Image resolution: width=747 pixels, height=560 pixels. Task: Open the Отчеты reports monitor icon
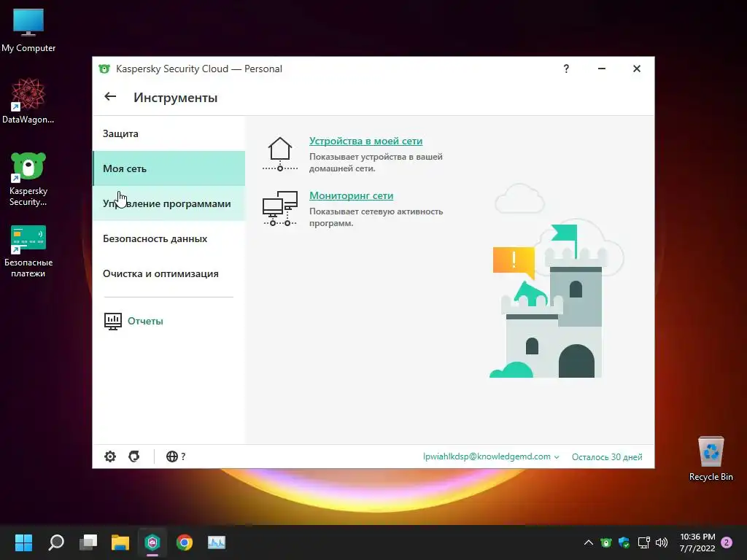113,322
